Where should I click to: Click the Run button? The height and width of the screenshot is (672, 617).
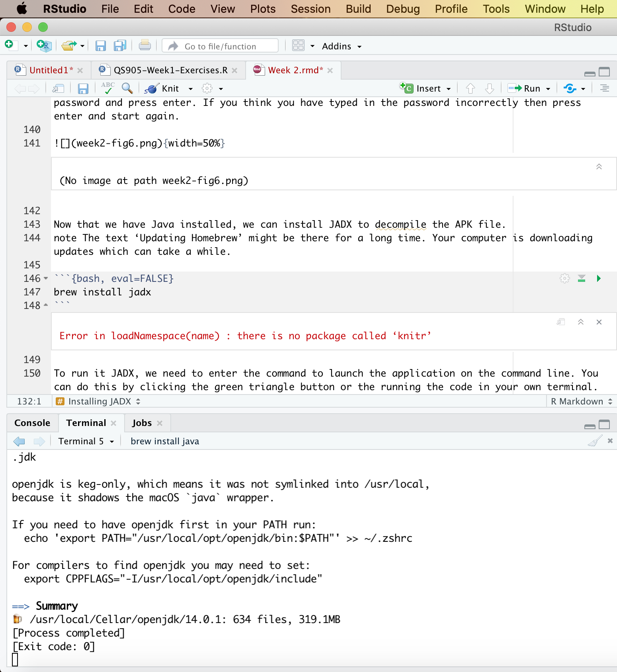pyautogui.click(x=524, y=88)
